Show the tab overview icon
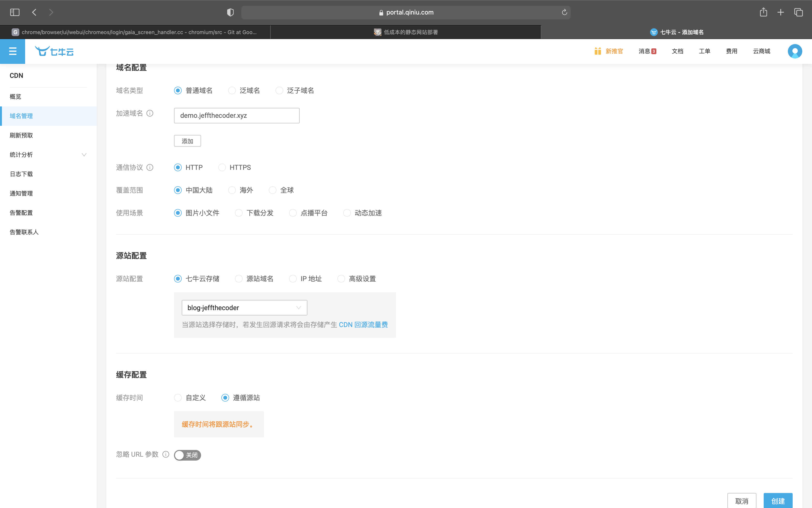This screenshot has height=508, width=812. [798, 12]
